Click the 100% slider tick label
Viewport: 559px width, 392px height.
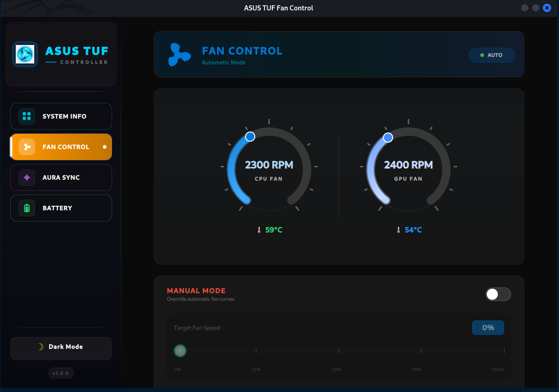(x=498, y=370)
